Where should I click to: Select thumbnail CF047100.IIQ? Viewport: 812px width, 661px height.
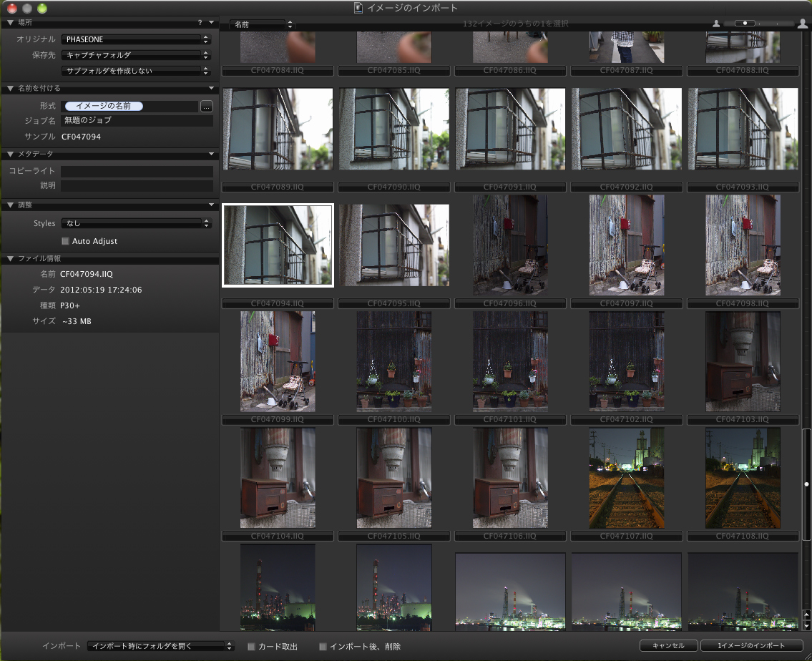394,362
